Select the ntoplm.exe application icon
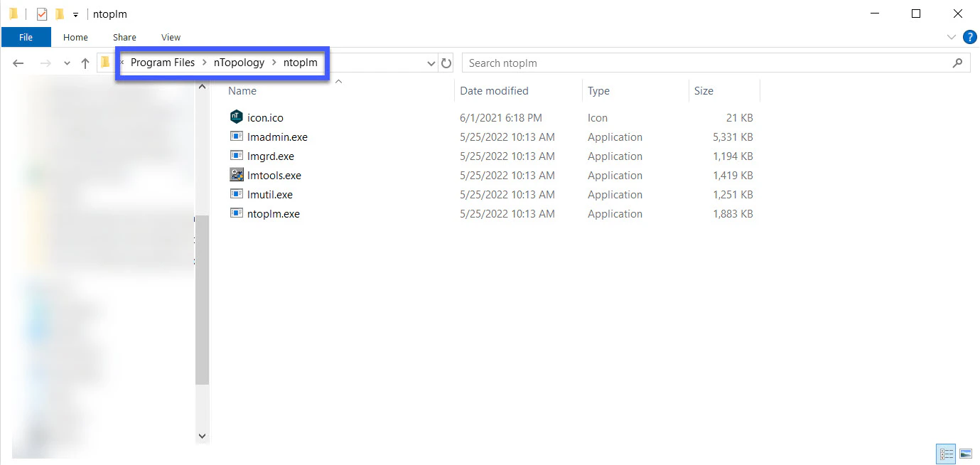980x465 pixels. (x=237, y=213)
